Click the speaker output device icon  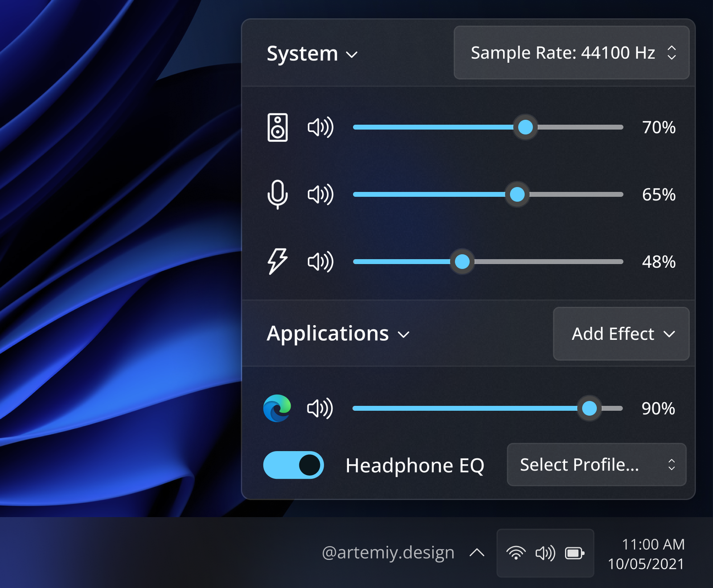pyautogui.click(x=277, y=127)
